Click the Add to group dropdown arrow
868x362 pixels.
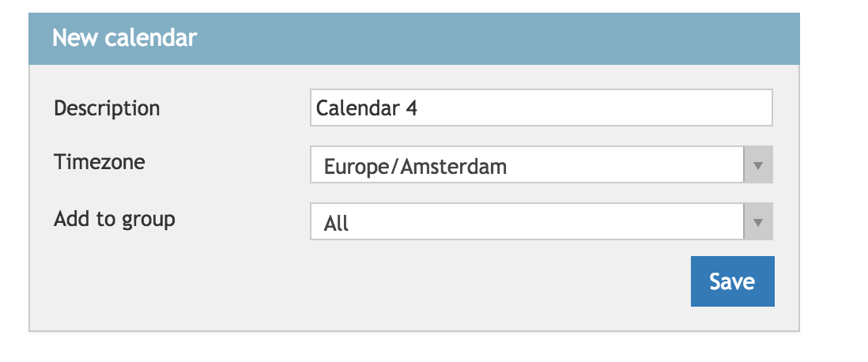[x=758, y=222]
